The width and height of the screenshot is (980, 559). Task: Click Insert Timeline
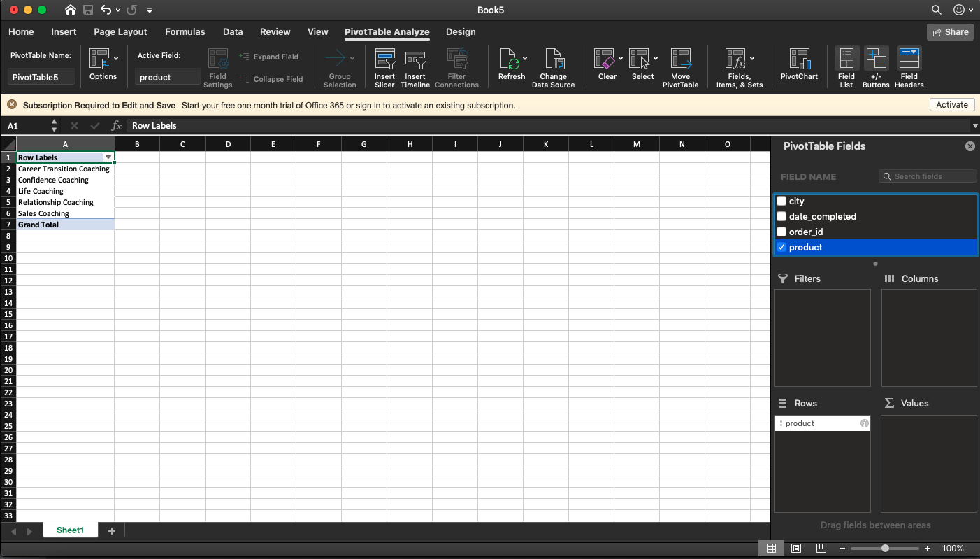(x=415, y=69)
